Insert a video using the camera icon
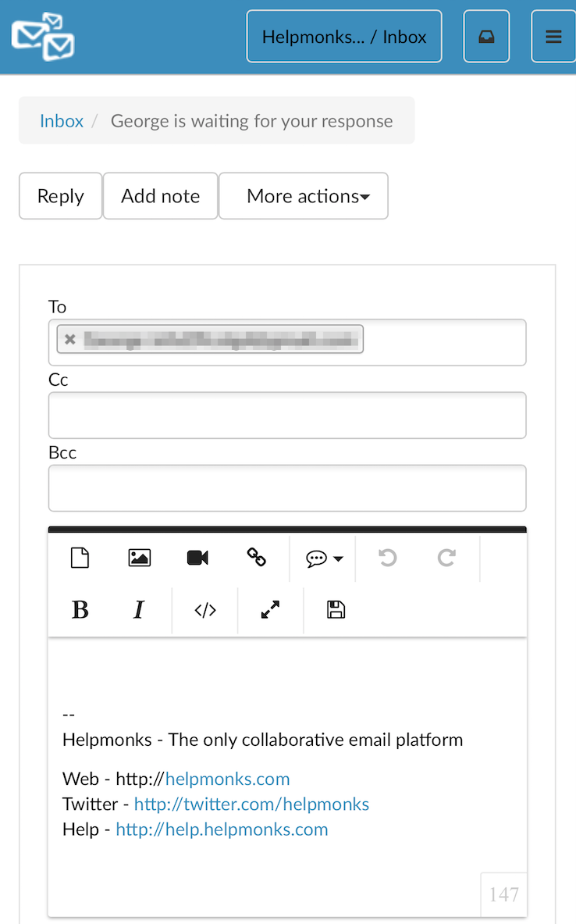This screenshot has width=576, height=924. tap(197, 558)
